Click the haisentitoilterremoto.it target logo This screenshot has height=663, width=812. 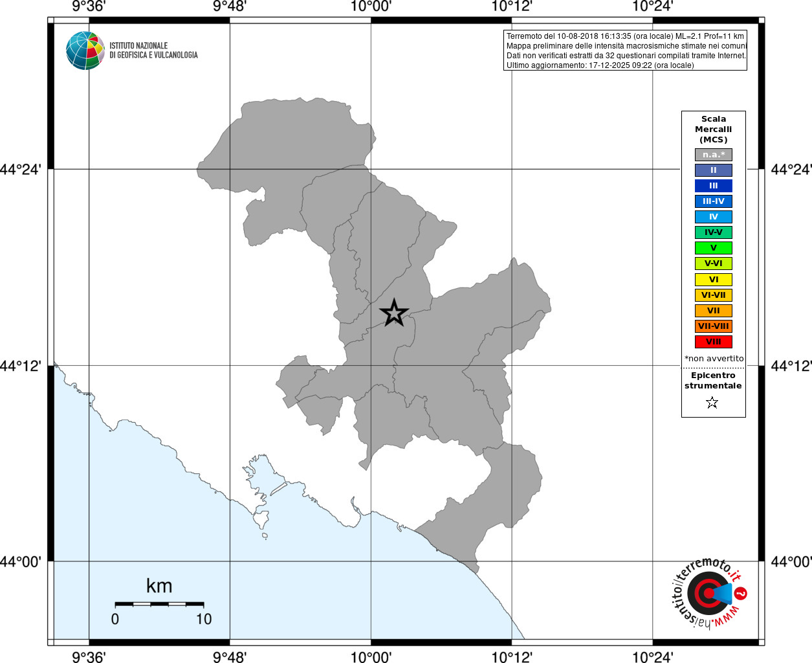[x=709, y=592]
